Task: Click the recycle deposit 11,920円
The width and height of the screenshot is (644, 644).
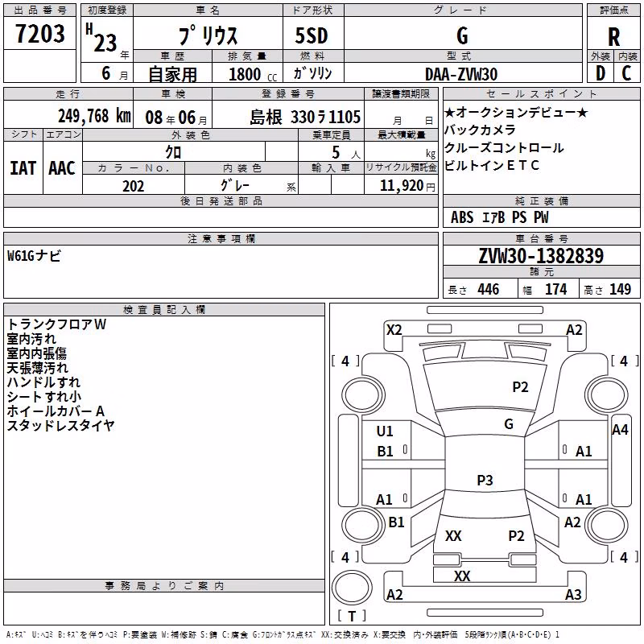Action: 407,186
